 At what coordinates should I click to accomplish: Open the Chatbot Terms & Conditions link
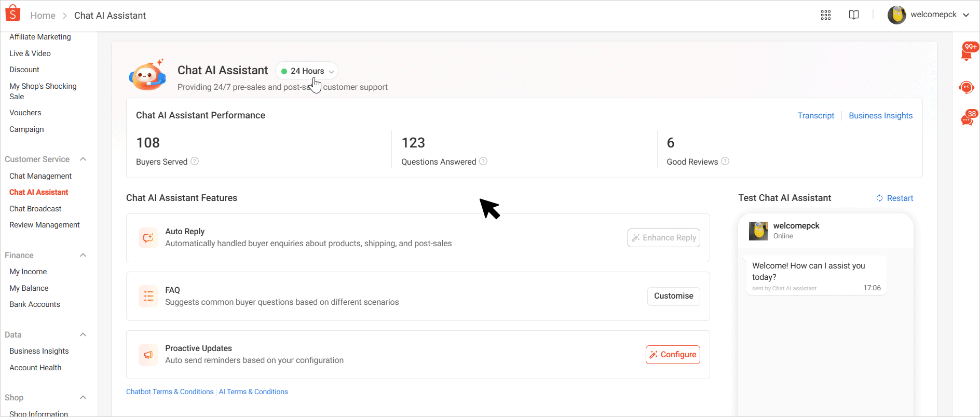(169, 392)
